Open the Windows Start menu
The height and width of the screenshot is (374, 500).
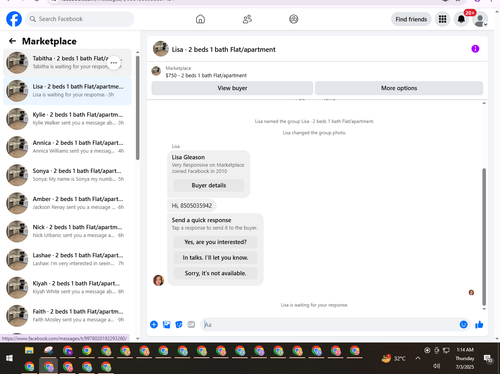[9, 358]
